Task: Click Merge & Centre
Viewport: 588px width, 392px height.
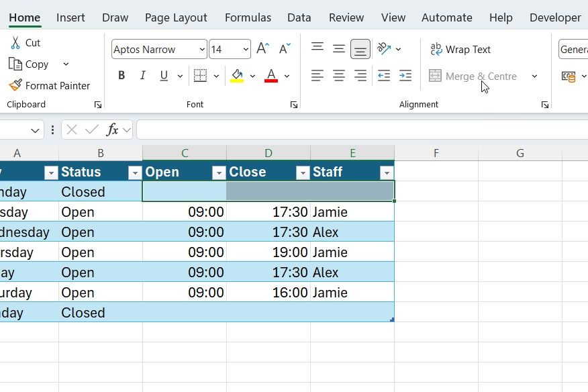Action: pyautogui.click(x=473, y=76)
